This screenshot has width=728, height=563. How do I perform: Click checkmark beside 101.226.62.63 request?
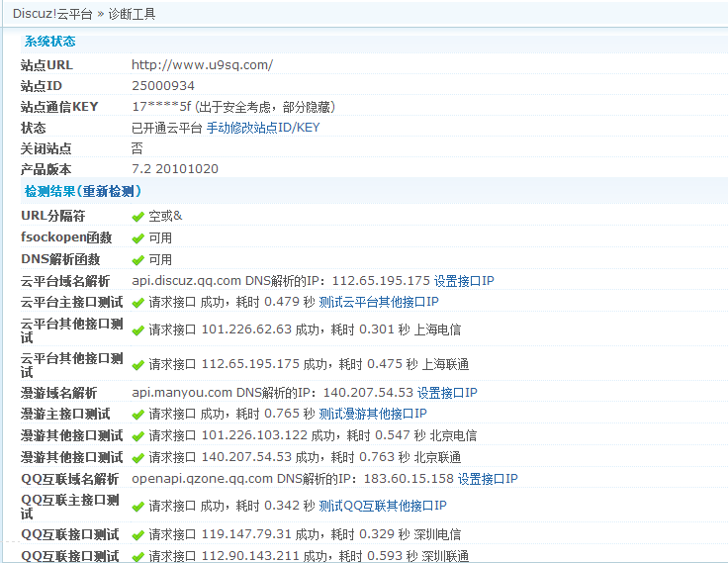pyautogui.click(x=137, y=330)
